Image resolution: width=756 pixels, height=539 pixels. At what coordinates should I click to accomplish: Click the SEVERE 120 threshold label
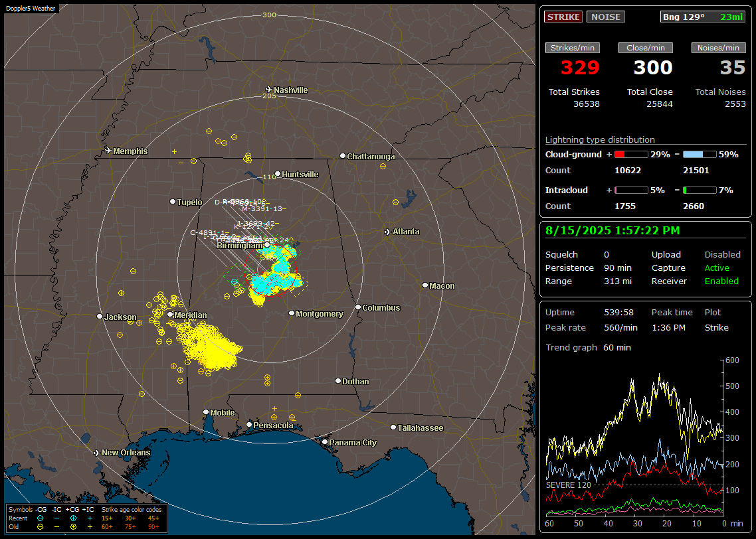[568, 485]
